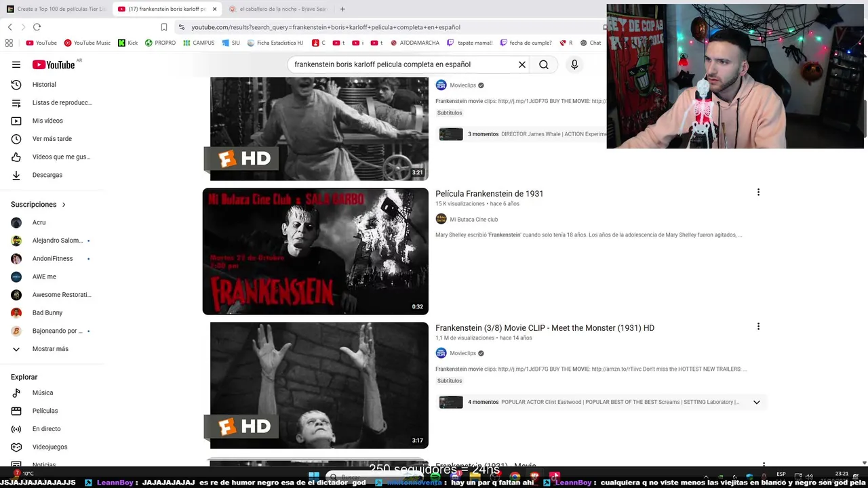Open Chat bookmark
Image resolution: width=868 pixels, height=488 pixels.
591,43
